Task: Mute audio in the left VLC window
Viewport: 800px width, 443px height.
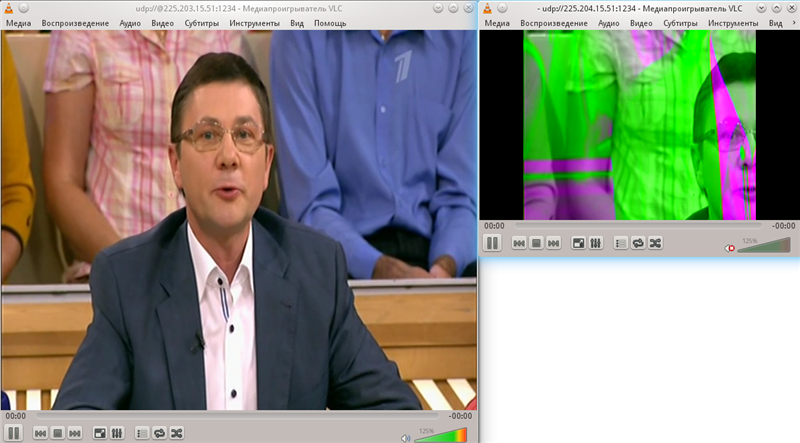Action: pyautogui.click(x=406, y=438)
